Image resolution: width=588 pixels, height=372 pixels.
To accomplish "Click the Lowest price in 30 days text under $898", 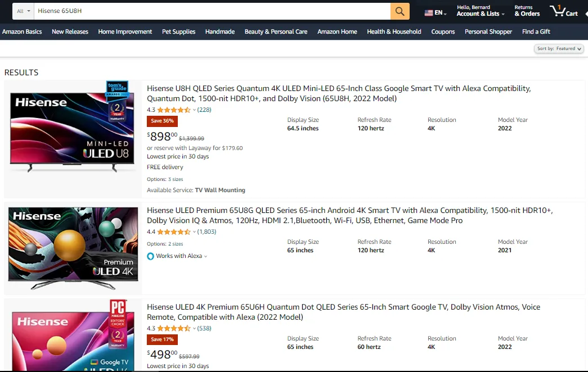I will point(178,157).
